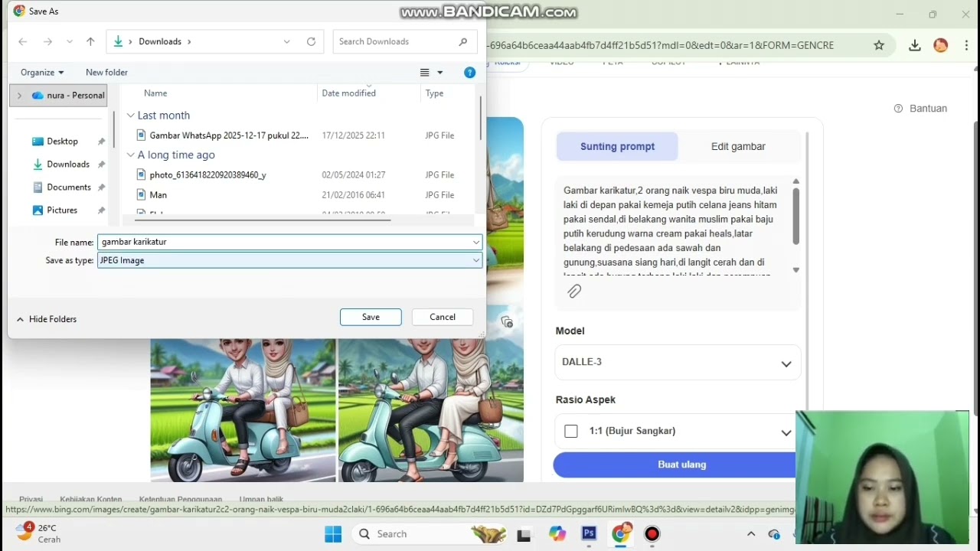The image size is (980, 551).
Task: Refresh the Downloads folder view
Action: tap(311, 41)
